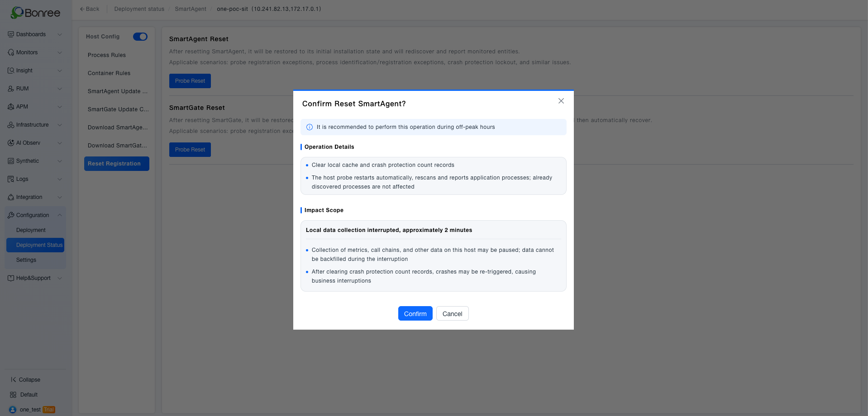Screen dimensions: 868x416
Task: Expand the Help&Support menu chevron
Action: coord(60,278)
